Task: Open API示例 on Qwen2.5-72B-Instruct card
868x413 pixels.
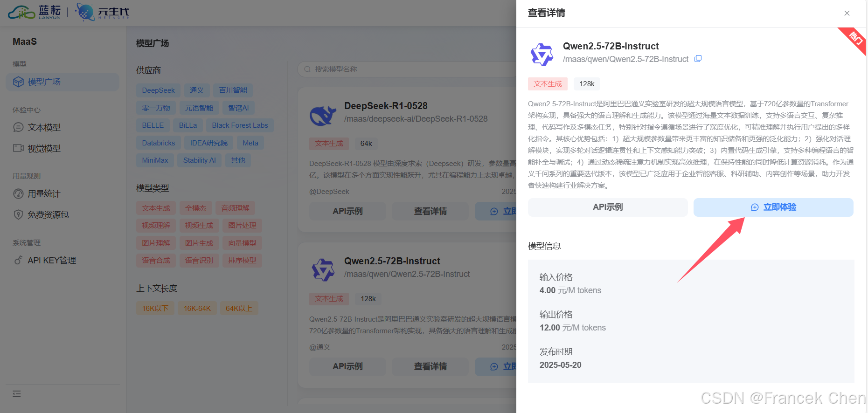Action: 347,366
